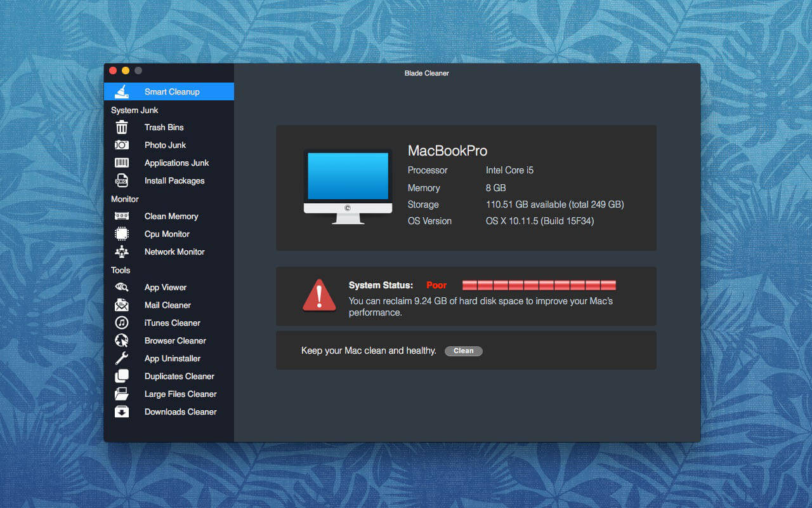Close the Blade Cleaner window
The height and width of the screenshot is (508, 812).
pos(113,70)
